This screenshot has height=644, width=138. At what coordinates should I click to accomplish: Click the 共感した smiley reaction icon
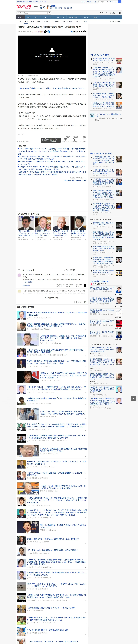pyautogui.click(x=57, y=285)
